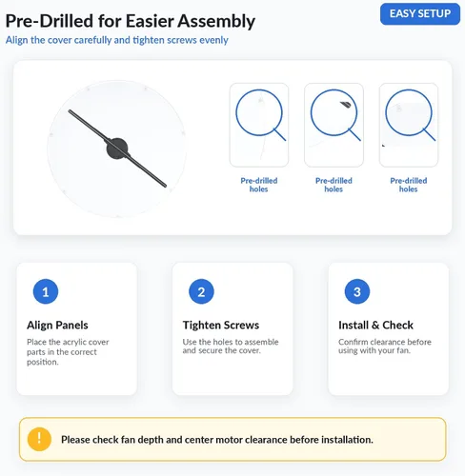This screenshot has width=465, height=476.
Task: Select the circular acrylic cover image
Action: coord(116,149)
